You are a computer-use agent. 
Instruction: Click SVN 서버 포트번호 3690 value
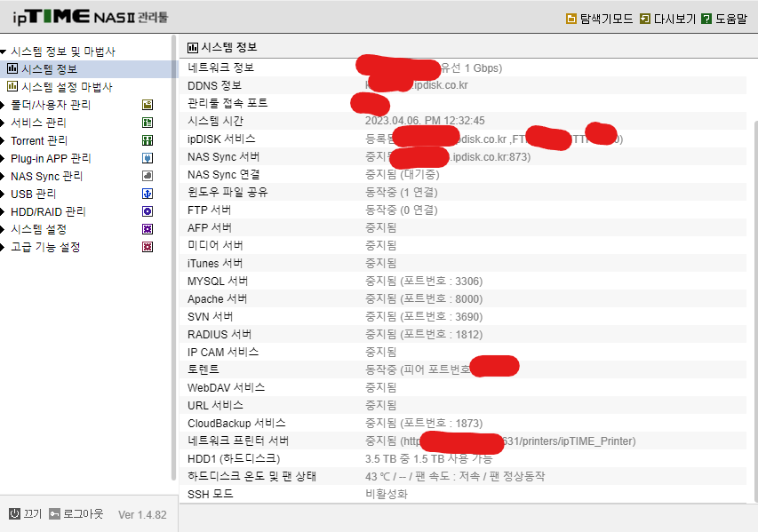pyautogui.click(x=424, y=317)
